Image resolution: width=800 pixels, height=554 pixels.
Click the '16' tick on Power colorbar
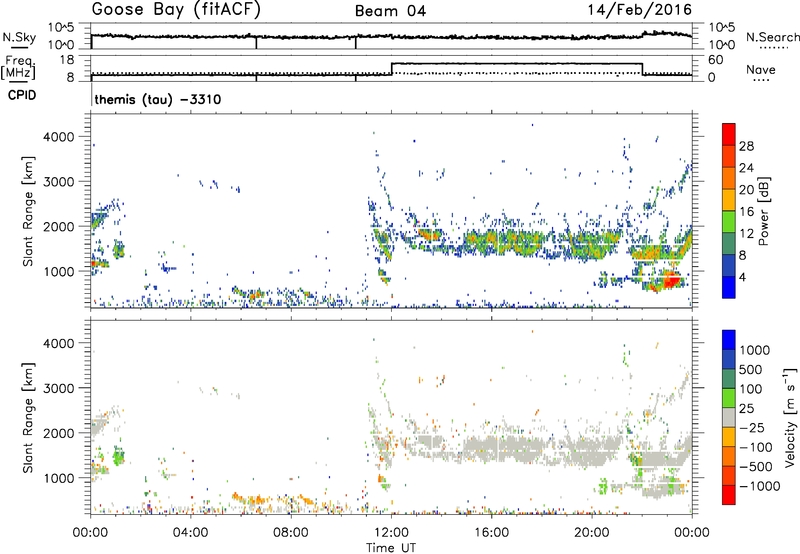point(746,212)
